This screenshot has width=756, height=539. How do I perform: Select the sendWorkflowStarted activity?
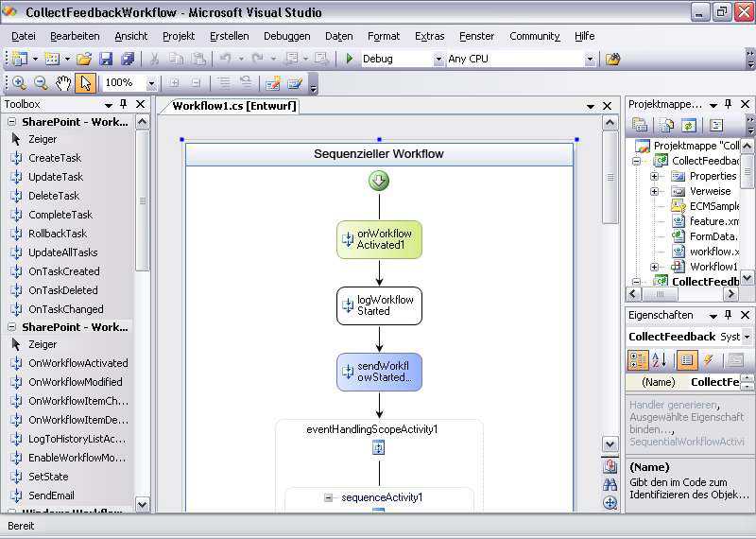[379, 372]
